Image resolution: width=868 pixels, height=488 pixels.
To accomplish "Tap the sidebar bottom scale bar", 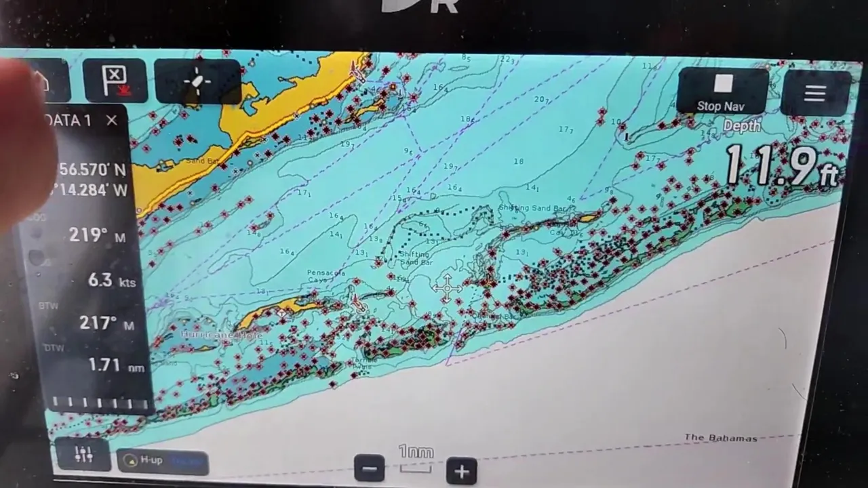I will tap(100, 403).
